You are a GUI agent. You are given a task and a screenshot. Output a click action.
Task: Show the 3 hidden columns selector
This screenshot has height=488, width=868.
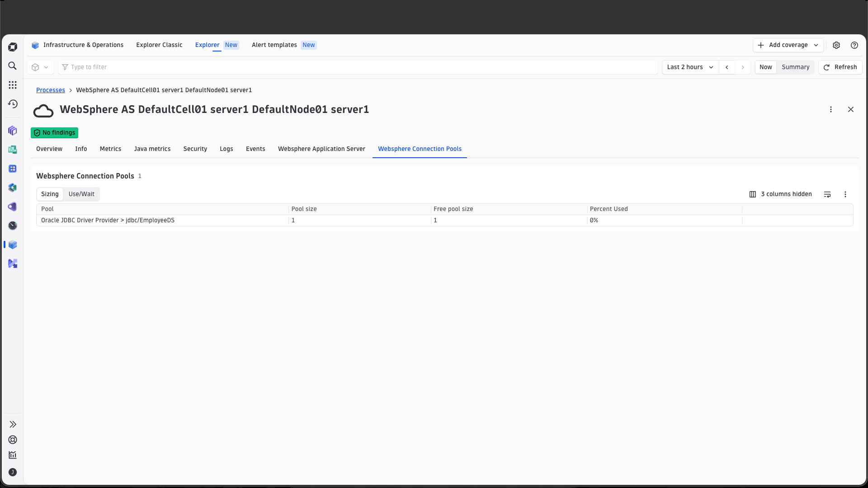pyautogui.click(x=781, y=194)
